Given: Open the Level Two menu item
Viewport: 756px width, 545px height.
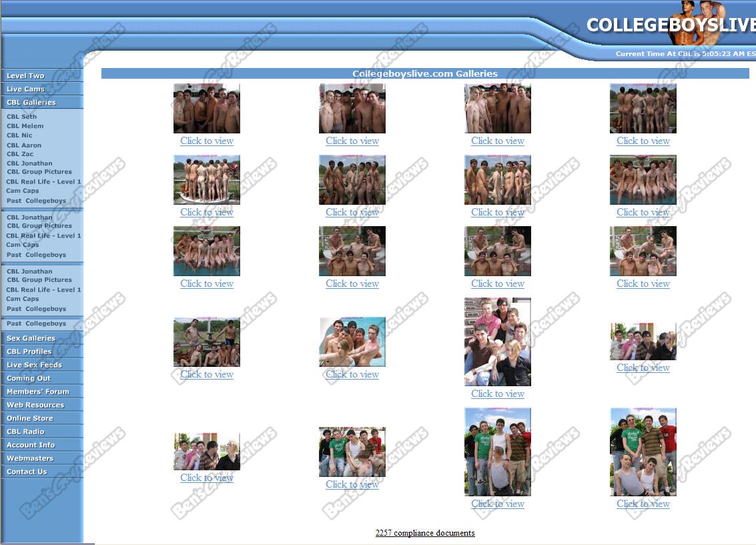Looking at the screenshot, I should pyautogui.click(x=26, y=76).
